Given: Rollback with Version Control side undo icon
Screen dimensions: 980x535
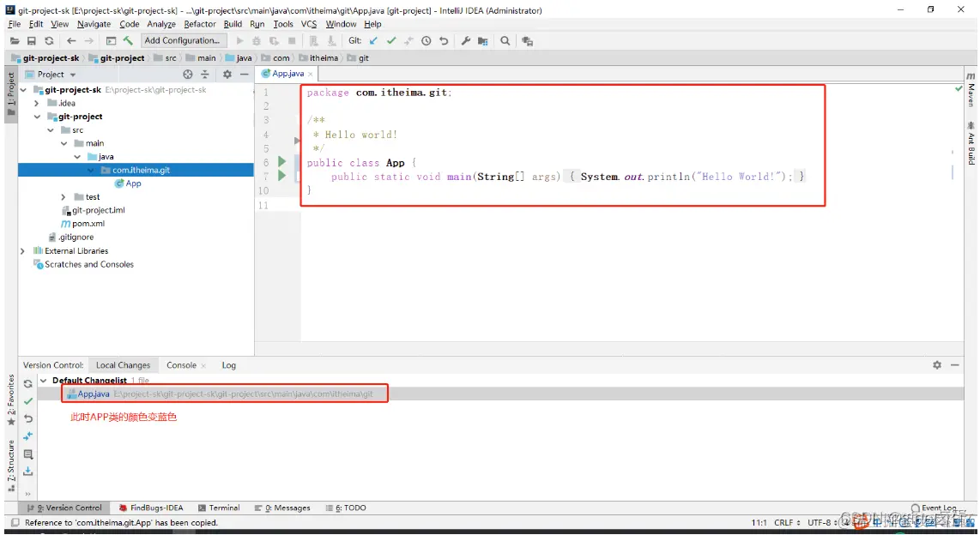Looking at the screenshot, I should pos(28,419).
